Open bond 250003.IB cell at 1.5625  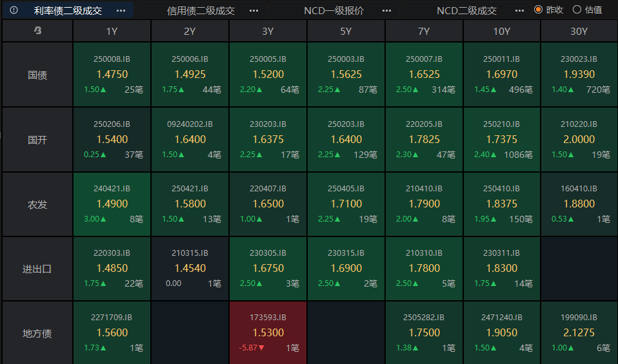point(346,75)
